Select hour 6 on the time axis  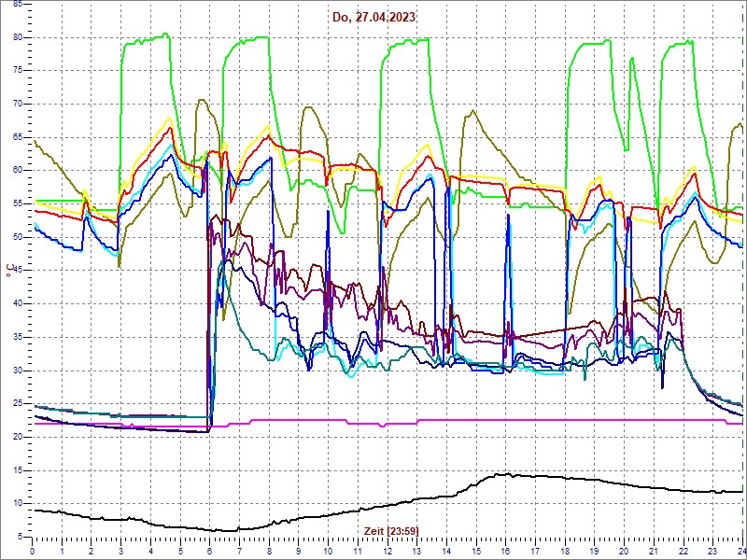coord(210,552)
